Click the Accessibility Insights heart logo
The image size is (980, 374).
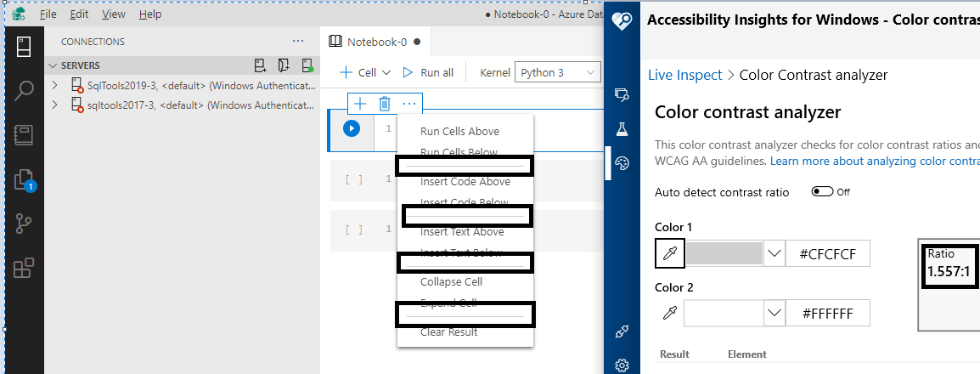coord(622,20)
